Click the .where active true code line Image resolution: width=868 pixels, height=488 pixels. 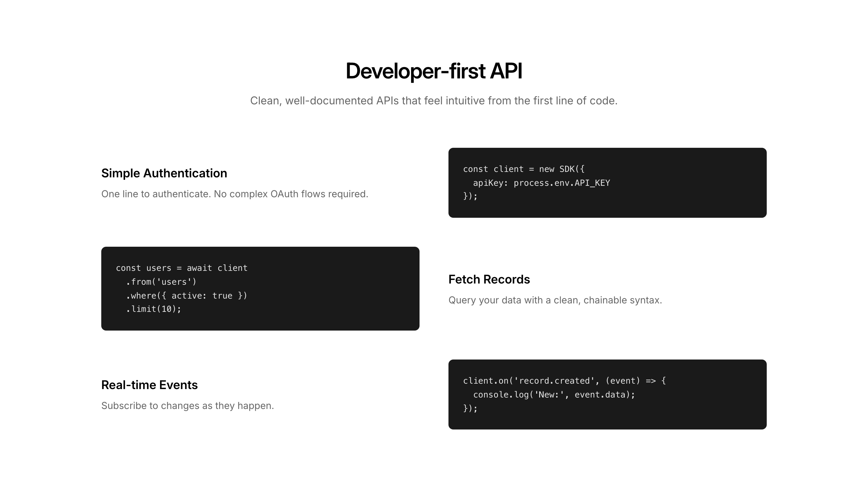point(186,296)
